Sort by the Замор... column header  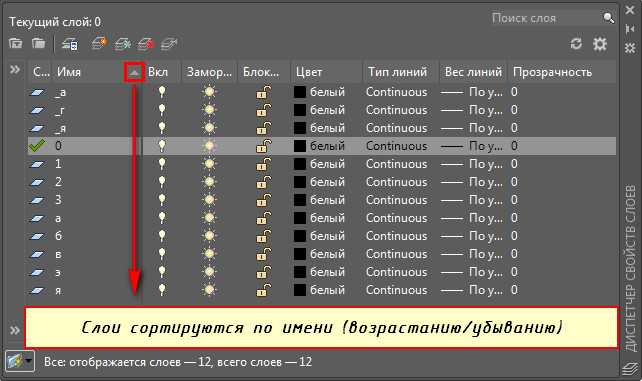(x=209, y=72)
